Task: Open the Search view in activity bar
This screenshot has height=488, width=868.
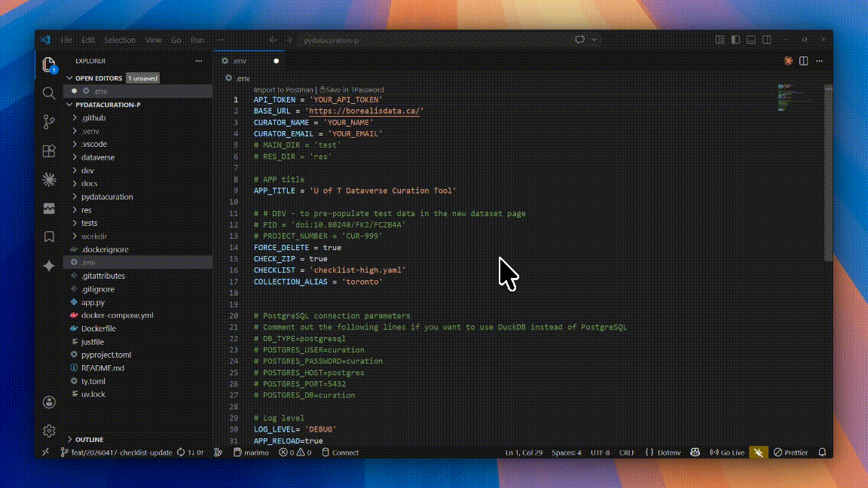Action: 49,93
